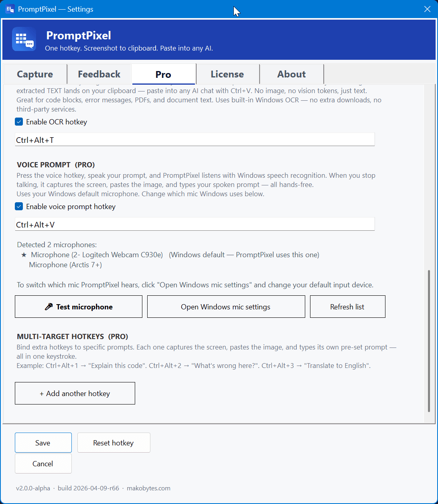The height and width of the screenshot is (504, 438).
Task: Click the PromptPixel logo icon in the blue header
Action: click(24, 39)
